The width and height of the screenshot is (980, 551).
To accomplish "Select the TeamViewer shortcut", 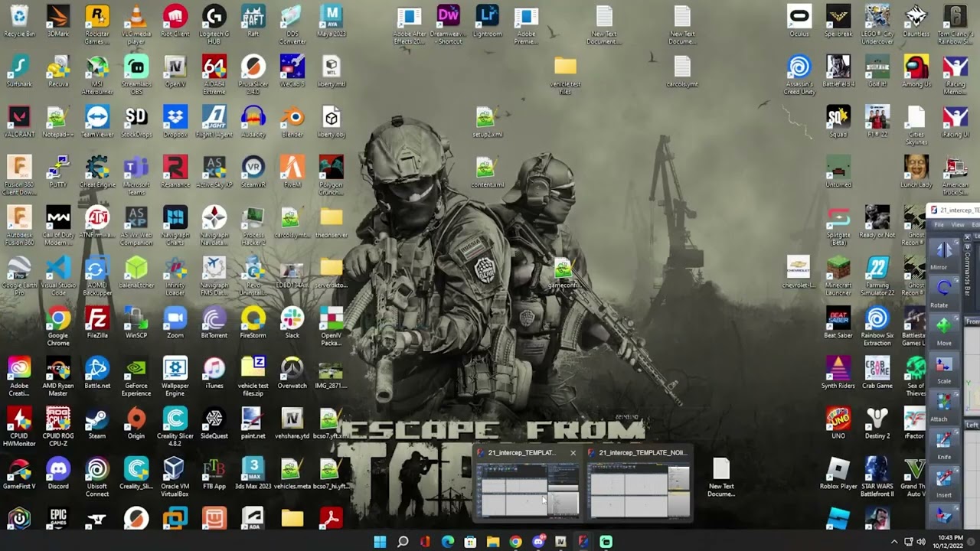I will coord(97,122).
